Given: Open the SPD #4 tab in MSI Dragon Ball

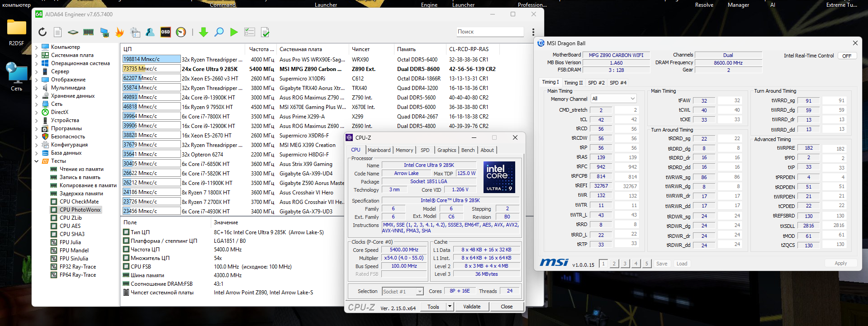Looking at the screenshot, I should click(x=618, y=83).
